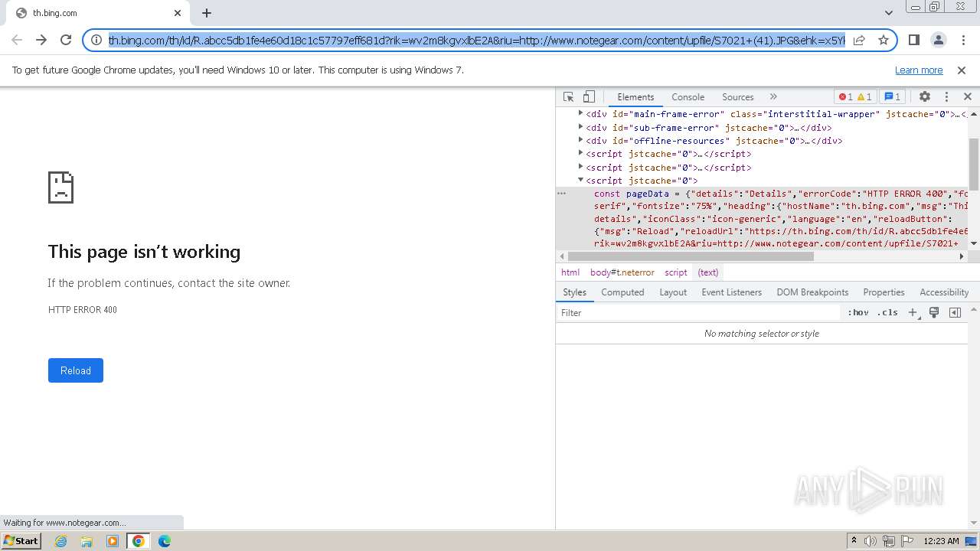Open the tab search dropdown arrow

pyautogui.click(x=888, y=13)
